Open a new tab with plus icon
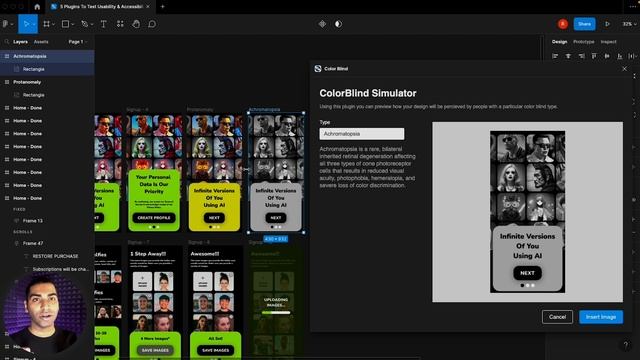Image resolution: width=640 pixels, height=360 pixels. coord(162,7)
